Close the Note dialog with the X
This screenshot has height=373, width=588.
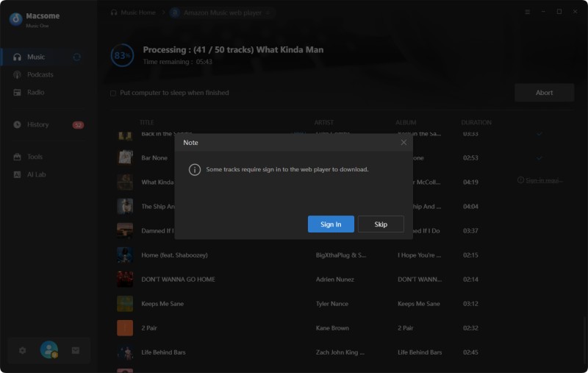click(404, 142)
